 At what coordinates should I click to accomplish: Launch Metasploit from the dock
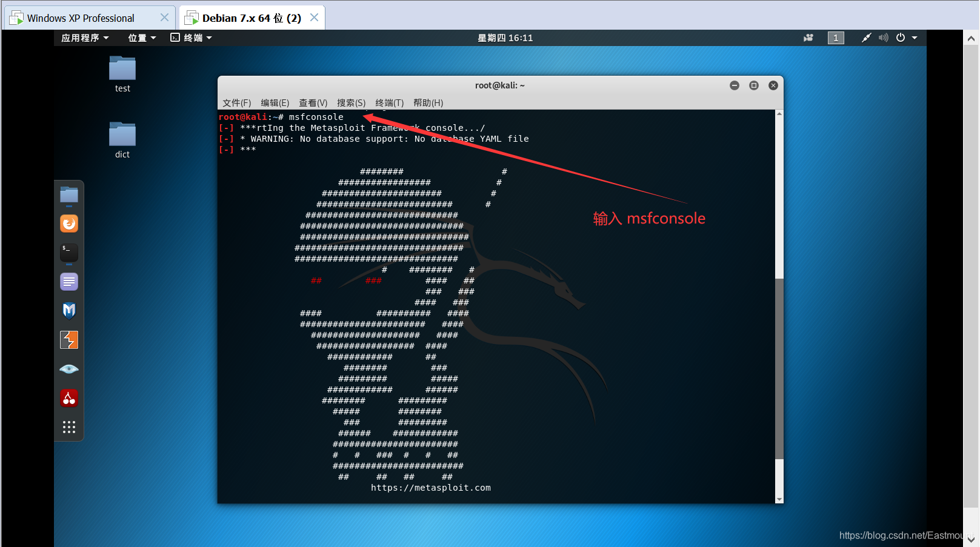pyautogui.click(x=69, y=311)
